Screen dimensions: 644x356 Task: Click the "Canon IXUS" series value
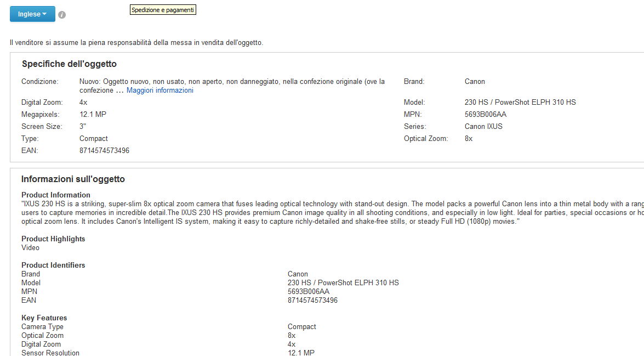(x=483, y=127)
